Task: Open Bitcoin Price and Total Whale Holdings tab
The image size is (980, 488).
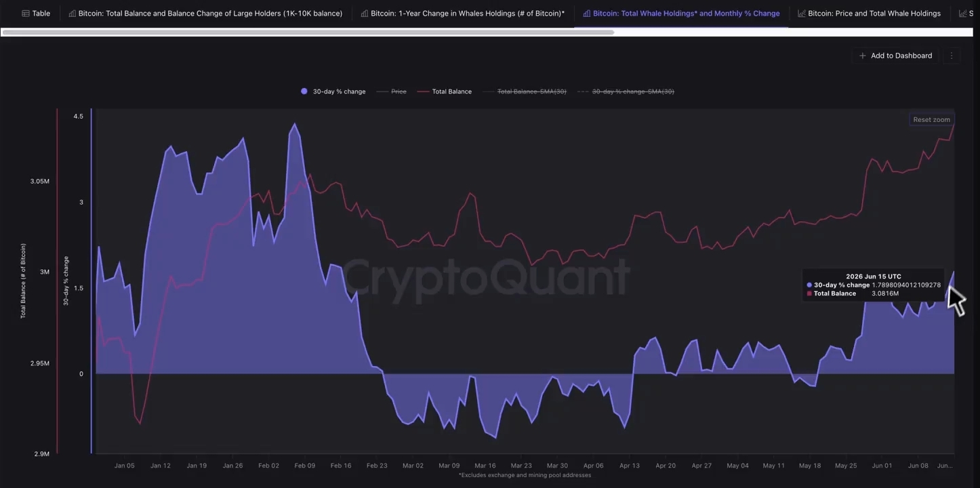Action: pyautogui.click(x=869, y=14)
